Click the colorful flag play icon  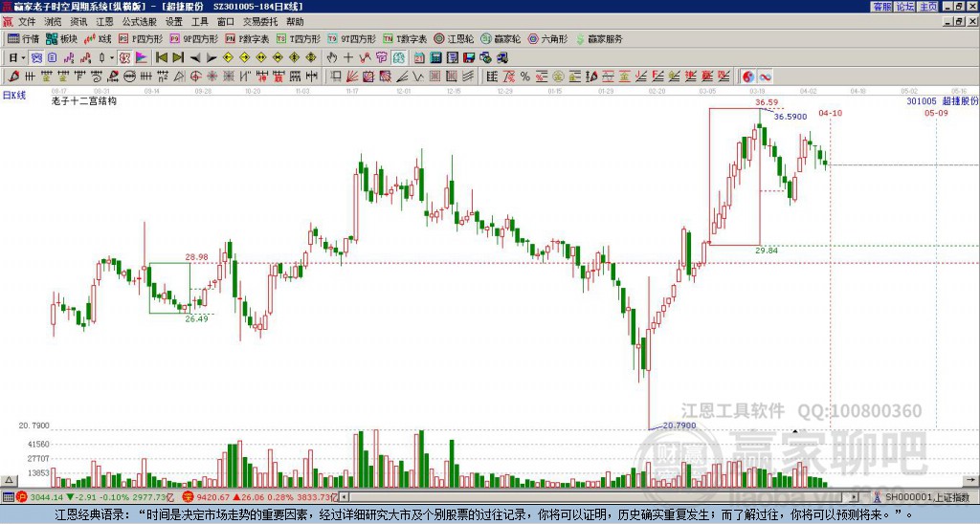[142, 58]
